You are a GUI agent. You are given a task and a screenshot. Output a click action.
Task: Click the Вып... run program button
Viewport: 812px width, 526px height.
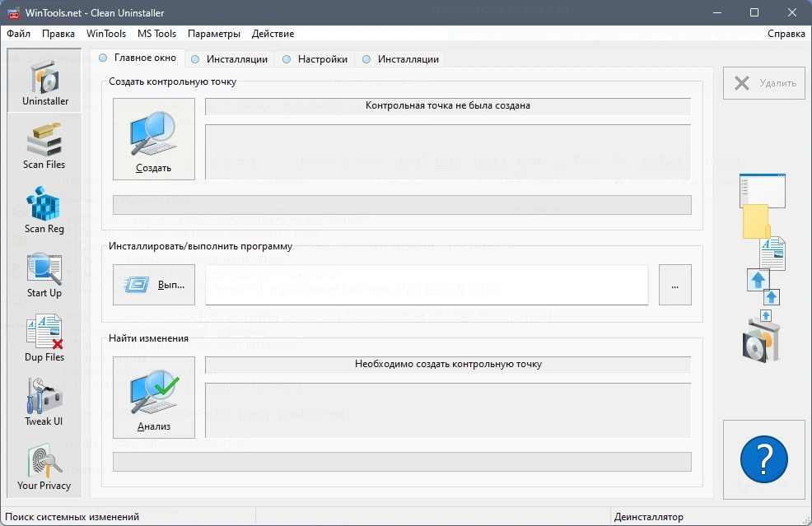154,285
